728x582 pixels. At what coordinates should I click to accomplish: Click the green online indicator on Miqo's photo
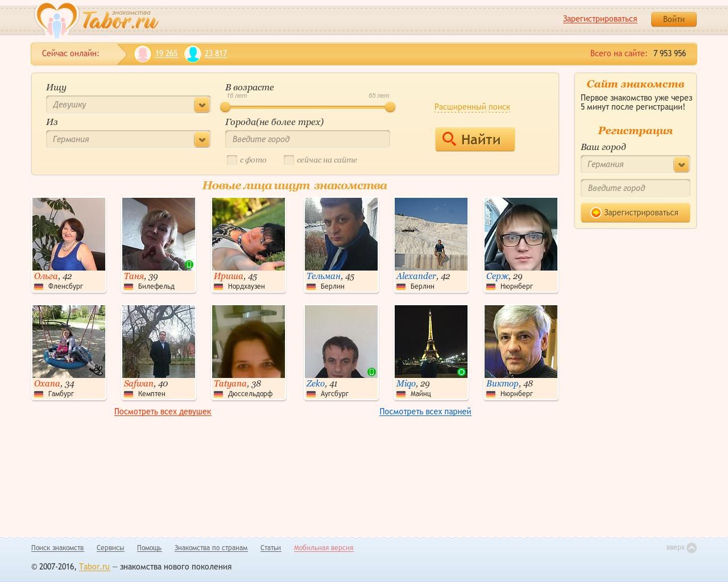click(x=461, y=372)
